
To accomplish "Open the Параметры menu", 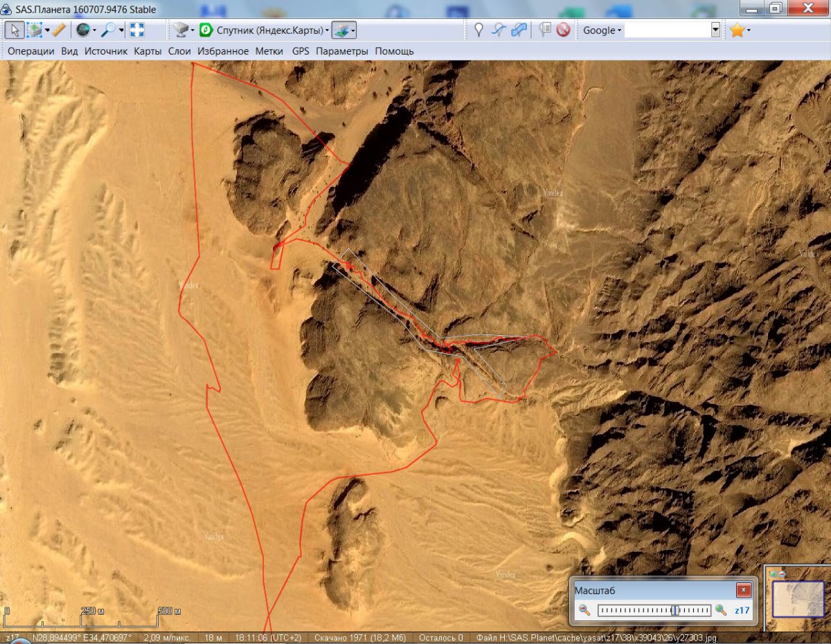I will coord(342,51).
